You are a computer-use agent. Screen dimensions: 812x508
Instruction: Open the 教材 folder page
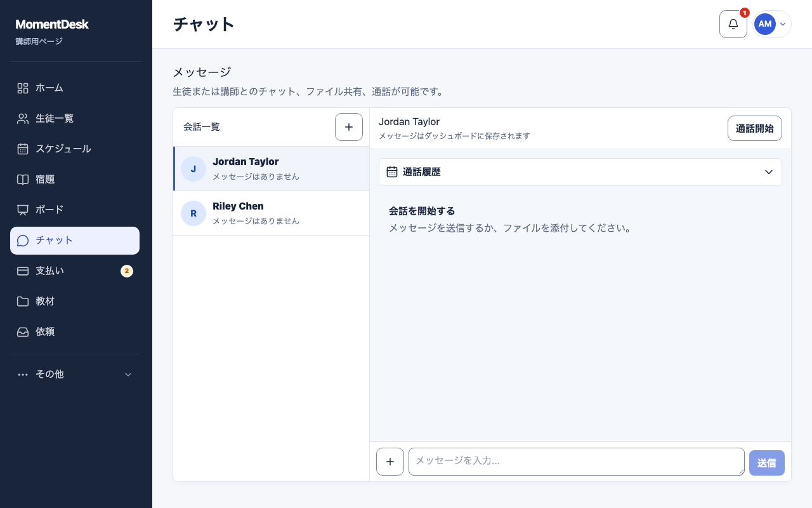75,301
